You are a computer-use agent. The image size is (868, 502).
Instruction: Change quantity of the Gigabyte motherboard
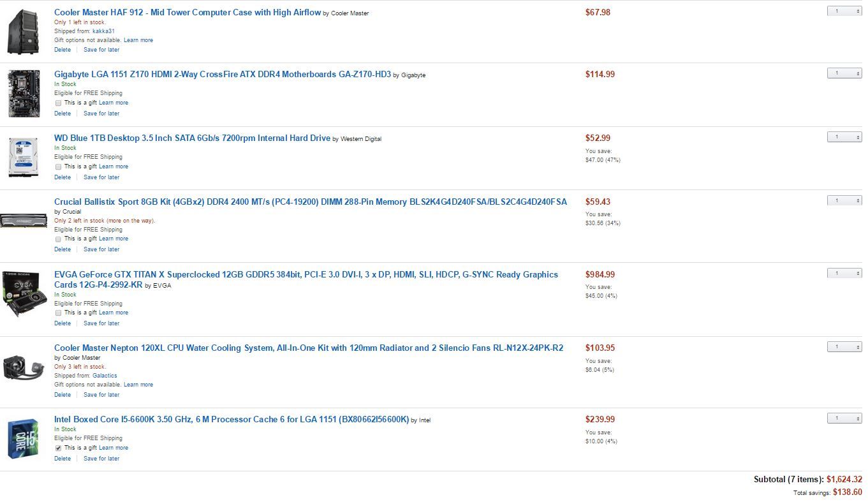[844, 73]
